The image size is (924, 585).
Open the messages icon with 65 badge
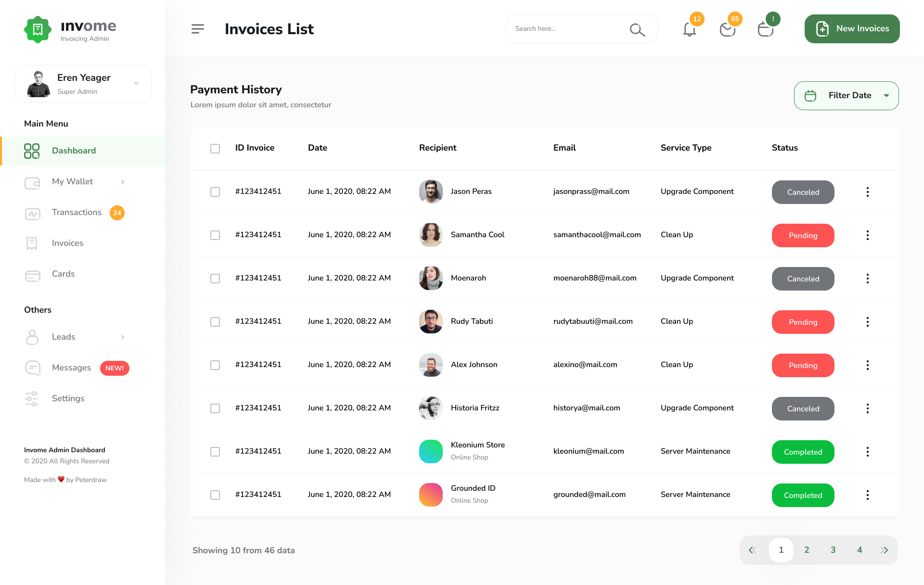point(728,29)
